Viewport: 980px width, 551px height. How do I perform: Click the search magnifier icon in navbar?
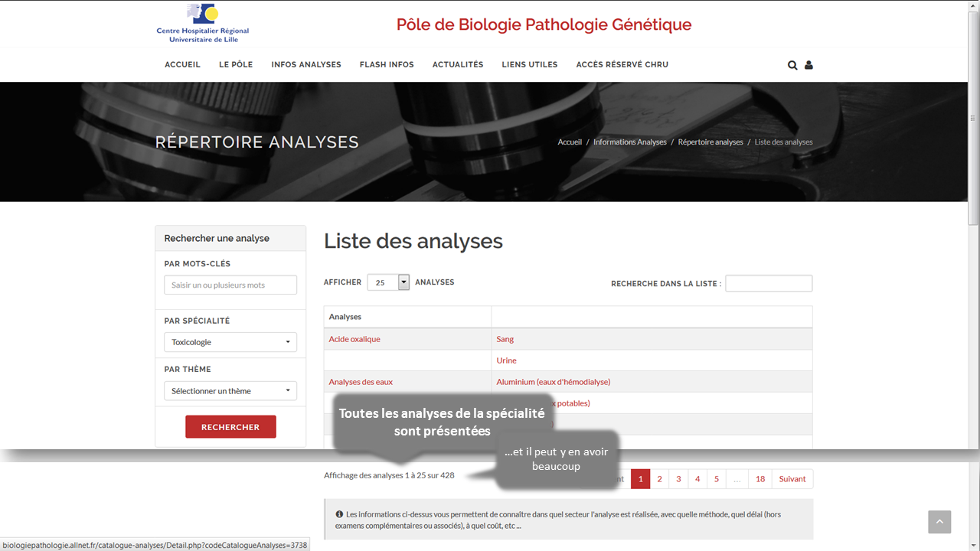[x=792, y=65]
